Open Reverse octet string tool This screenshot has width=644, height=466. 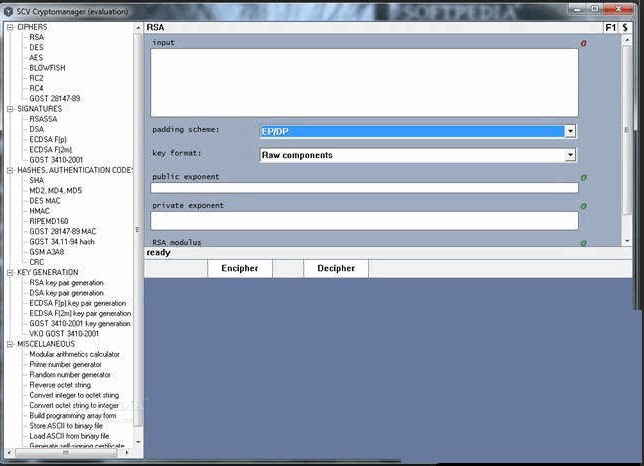click(x=60, y=386)
